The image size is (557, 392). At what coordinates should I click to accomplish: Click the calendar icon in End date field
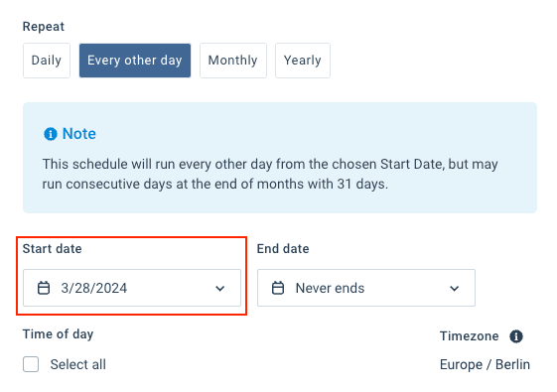(x=278, y=288)
